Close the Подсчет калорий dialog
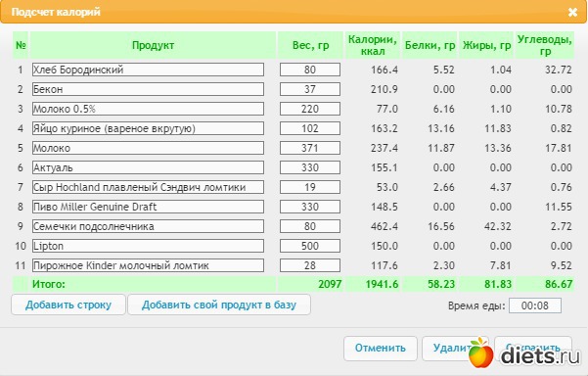 click(572, 12)
